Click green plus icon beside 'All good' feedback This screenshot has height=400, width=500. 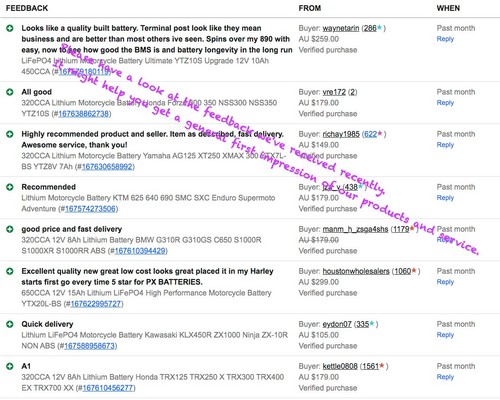10,92
